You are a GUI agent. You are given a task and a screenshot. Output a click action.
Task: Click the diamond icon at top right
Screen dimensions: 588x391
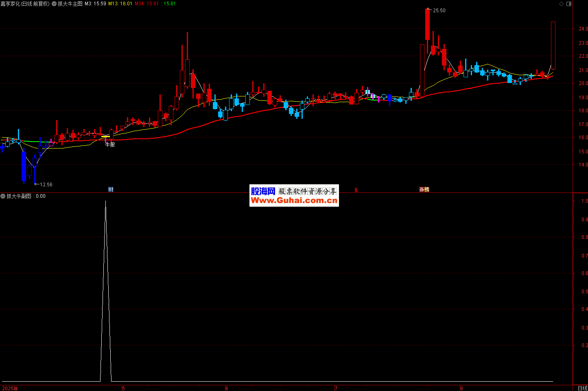pyautogui.click(x=562, y=4)
